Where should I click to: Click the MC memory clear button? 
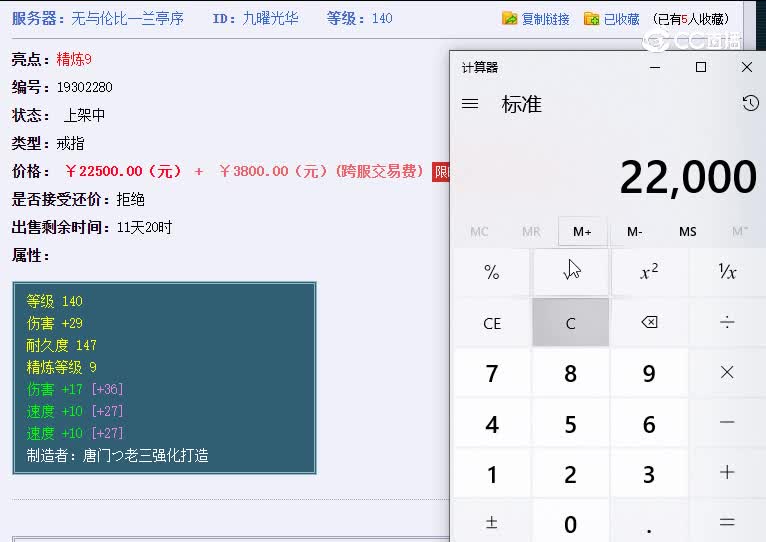[479, 232]
